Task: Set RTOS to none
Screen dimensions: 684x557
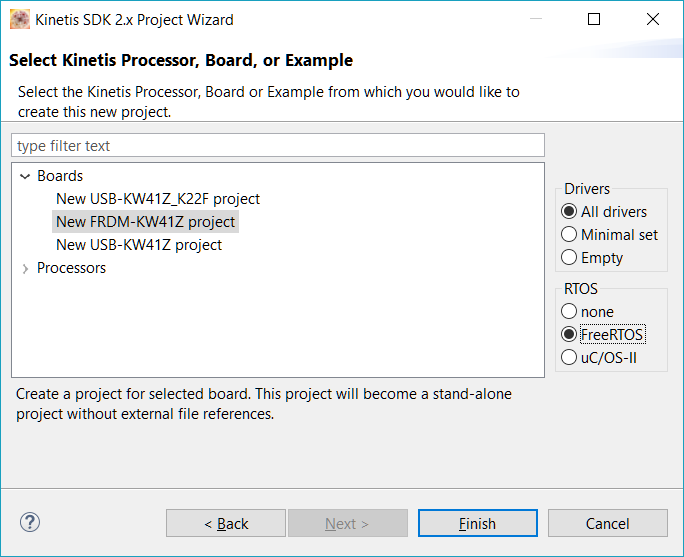Action: (570, 312)
